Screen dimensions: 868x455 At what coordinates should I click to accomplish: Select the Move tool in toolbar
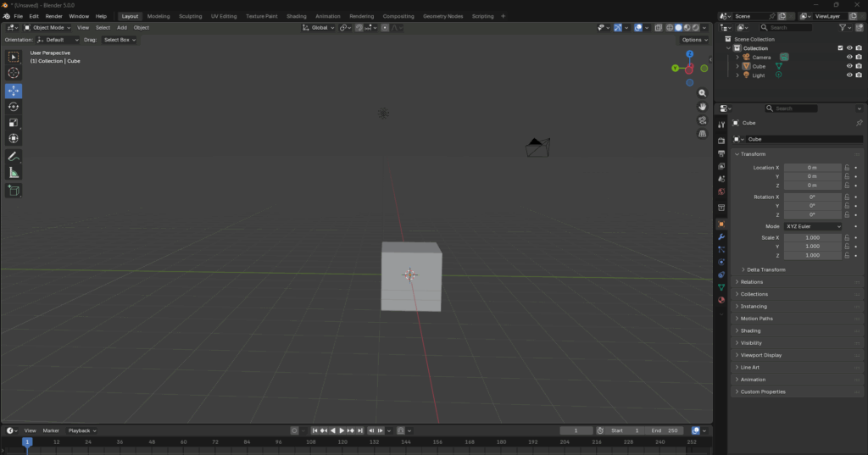(14, 90)
